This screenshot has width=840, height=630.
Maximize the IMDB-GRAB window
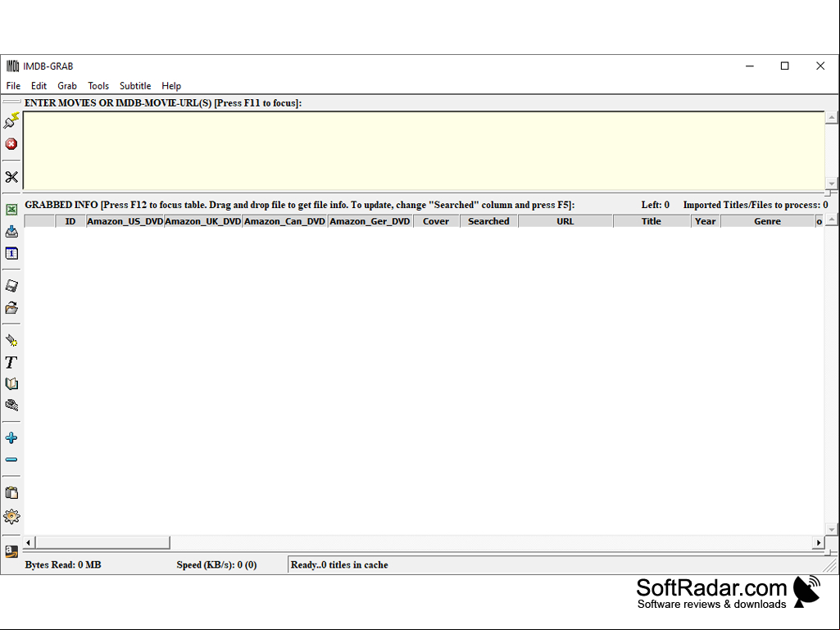click(785, 66)
